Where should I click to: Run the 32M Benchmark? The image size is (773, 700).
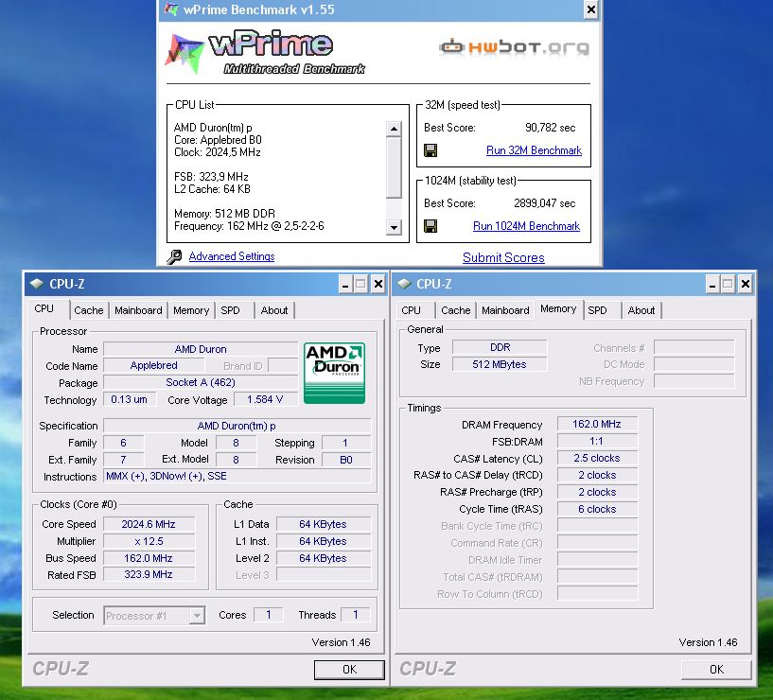tap(534, 150)
